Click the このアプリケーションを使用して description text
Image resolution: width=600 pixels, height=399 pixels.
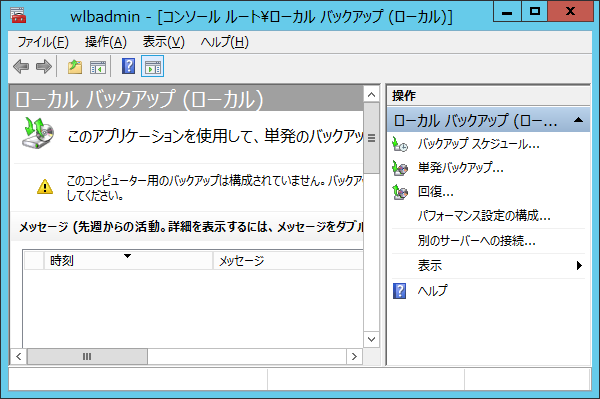click(x=215, y=136)
